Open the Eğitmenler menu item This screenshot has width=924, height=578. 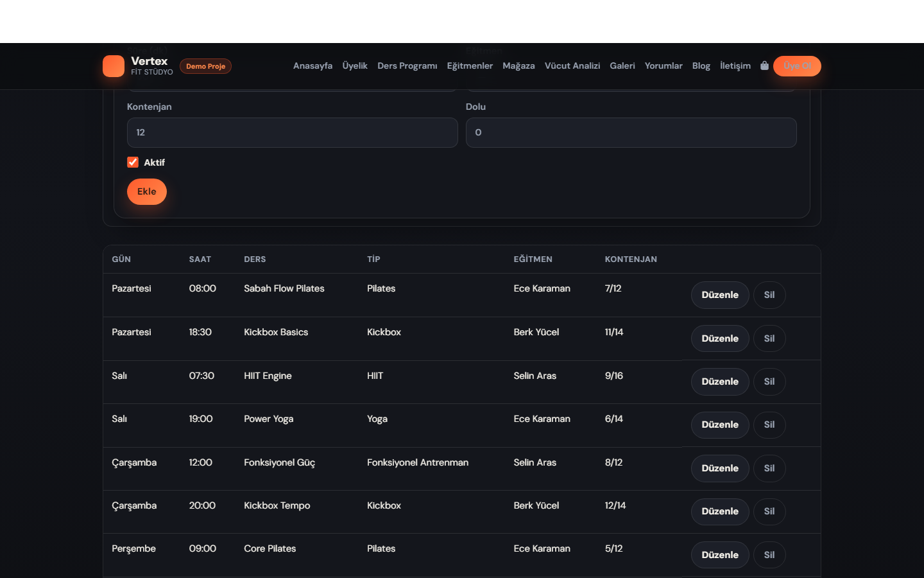470,66
